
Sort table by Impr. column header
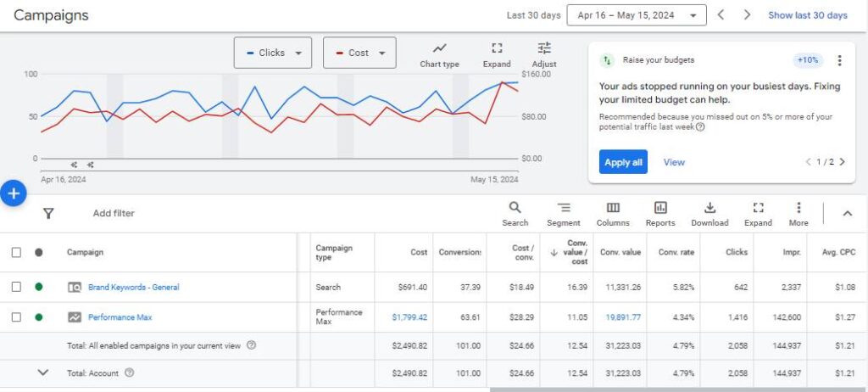pos(792,252)
